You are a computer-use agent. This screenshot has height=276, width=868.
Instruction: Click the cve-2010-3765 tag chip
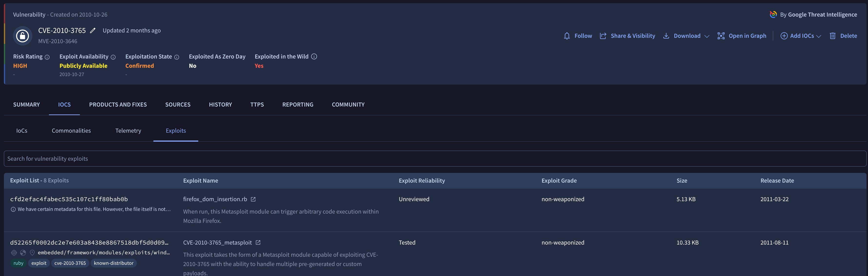click(70, 263)
